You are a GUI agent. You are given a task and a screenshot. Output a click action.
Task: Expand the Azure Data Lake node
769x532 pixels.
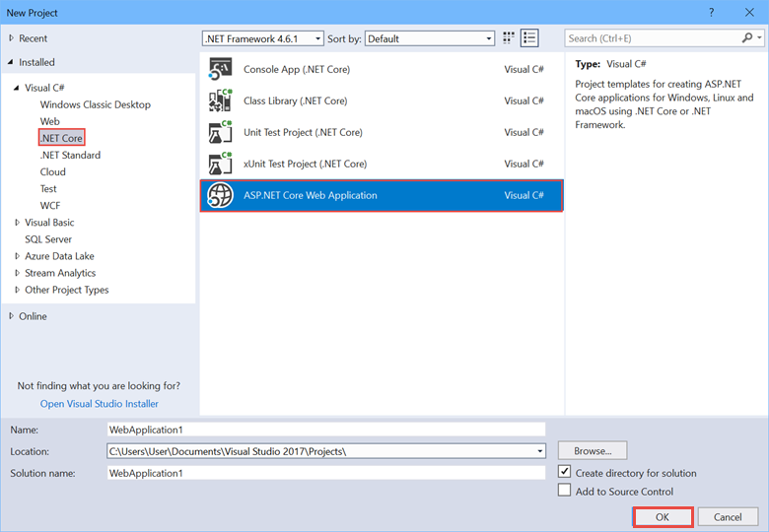tap(17, 256)
